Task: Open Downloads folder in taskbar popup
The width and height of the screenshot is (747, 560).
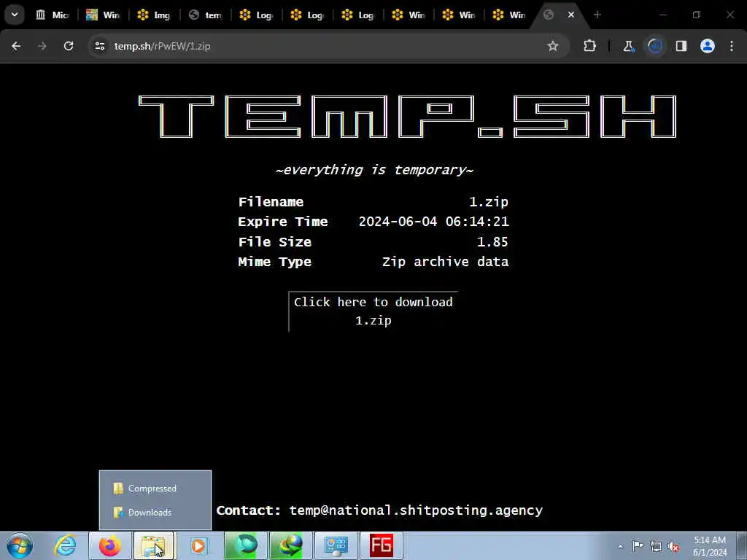Action: pyautogui.click(x=150, y=513)
